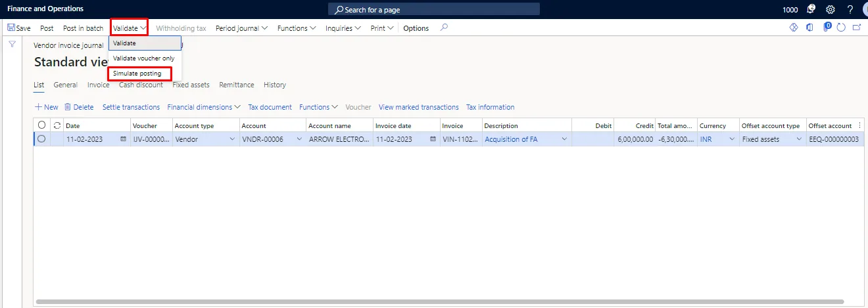Click Post in batch
The width and height of the screenshot is (868, 308).
[x=84, y=28]
